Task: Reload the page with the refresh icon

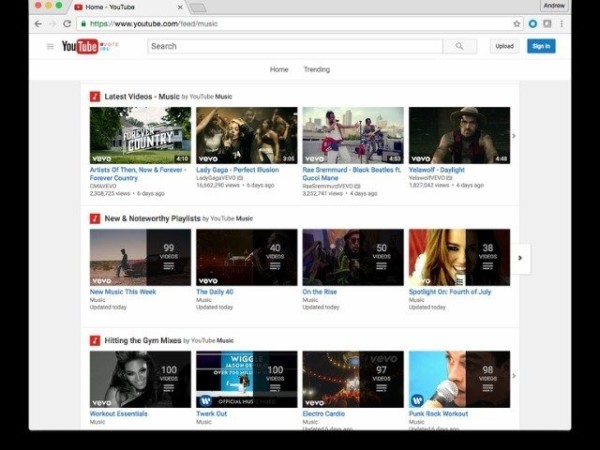Action: tap(67, 24)
